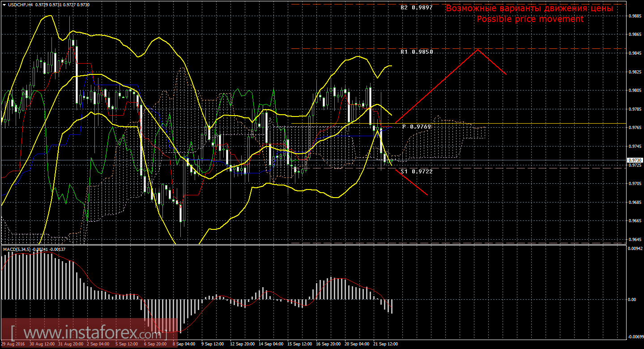Select the P 0.9769 pivot label
The width and height of the screenshot is (644, 349).
tap(416, 127)
